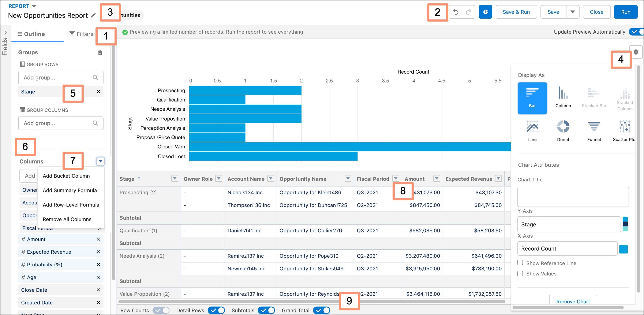Click the Outline tab

pyautogui.click(x=31, y=34)
